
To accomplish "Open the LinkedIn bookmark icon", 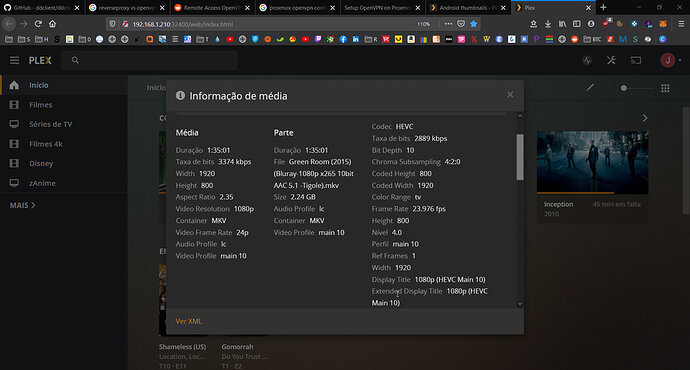I will 356,39.
